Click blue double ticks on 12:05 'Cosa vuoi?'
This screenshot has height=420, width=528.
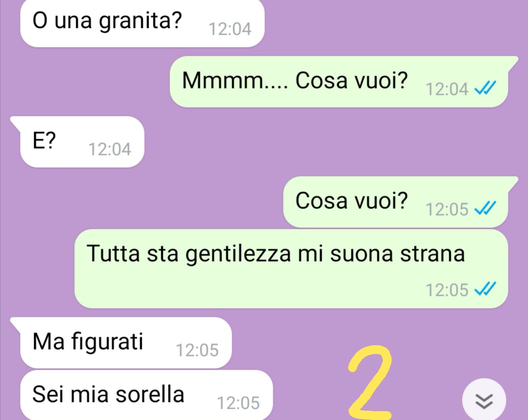[x=485, y=208]
